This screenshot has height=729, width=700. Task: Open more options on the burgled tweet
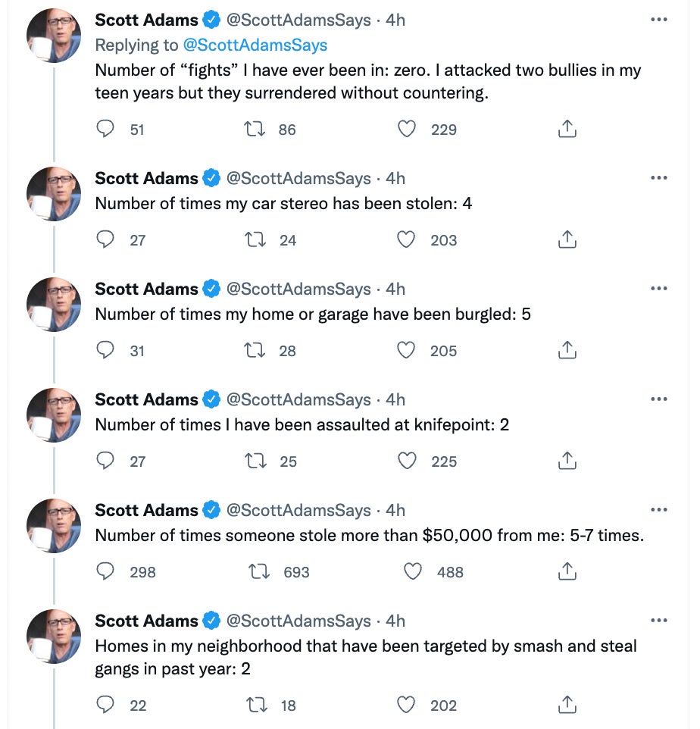659,289
